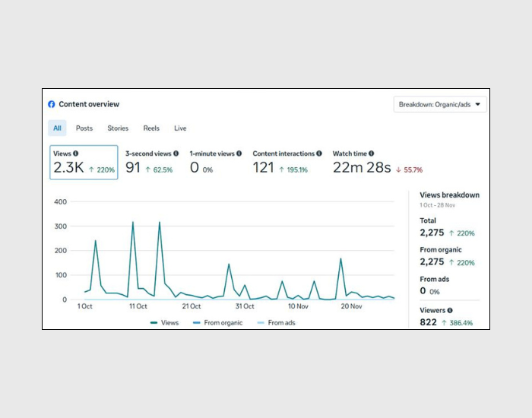Select the All tab
This screenshot has width=532, height=418.
pos(57,128)
